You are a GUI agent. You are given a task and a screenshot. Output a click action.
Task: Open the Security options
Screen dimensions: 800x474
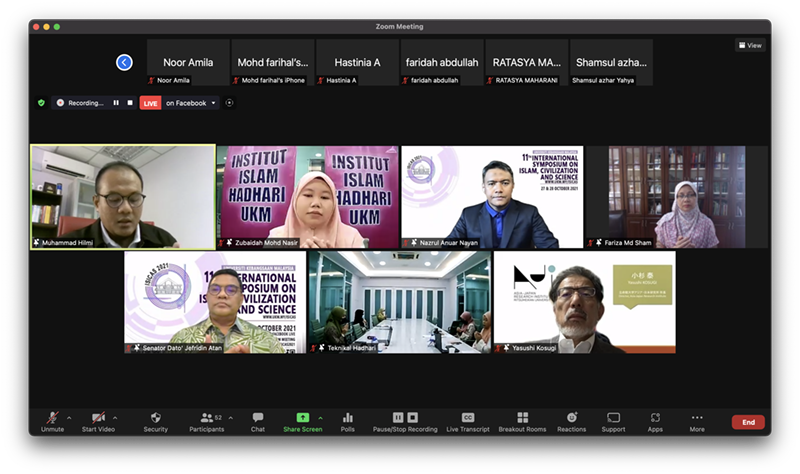[155, 420]
